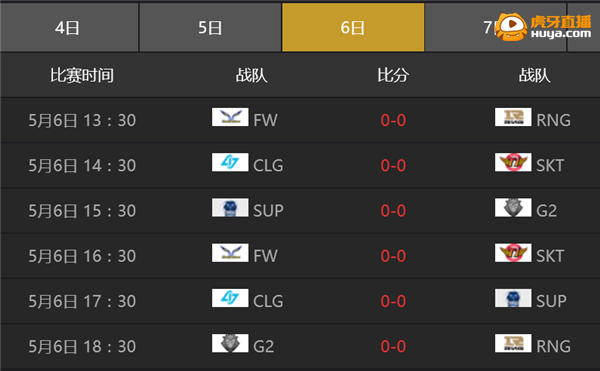
Task: Select the highlighted 6日 tab
Action: pyautogui.click(x=353, y=28)
